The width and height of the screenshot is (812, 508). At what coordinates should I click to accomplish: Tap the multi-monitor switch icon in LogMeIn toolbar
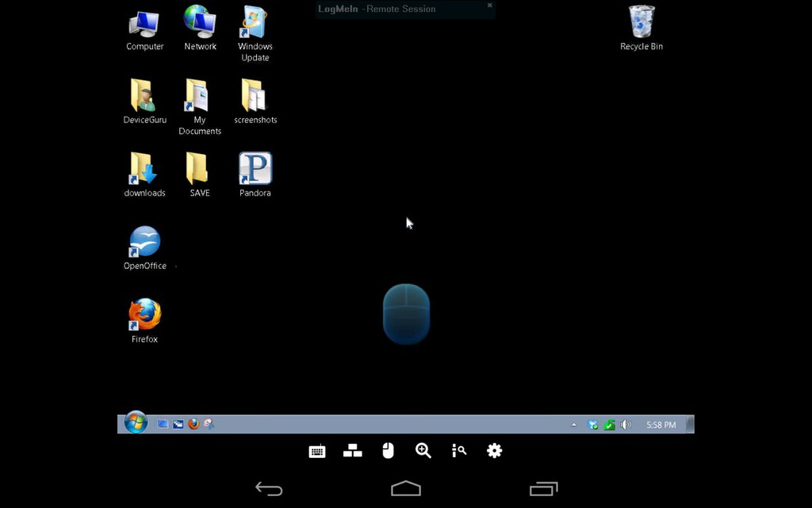click(353, 451)
